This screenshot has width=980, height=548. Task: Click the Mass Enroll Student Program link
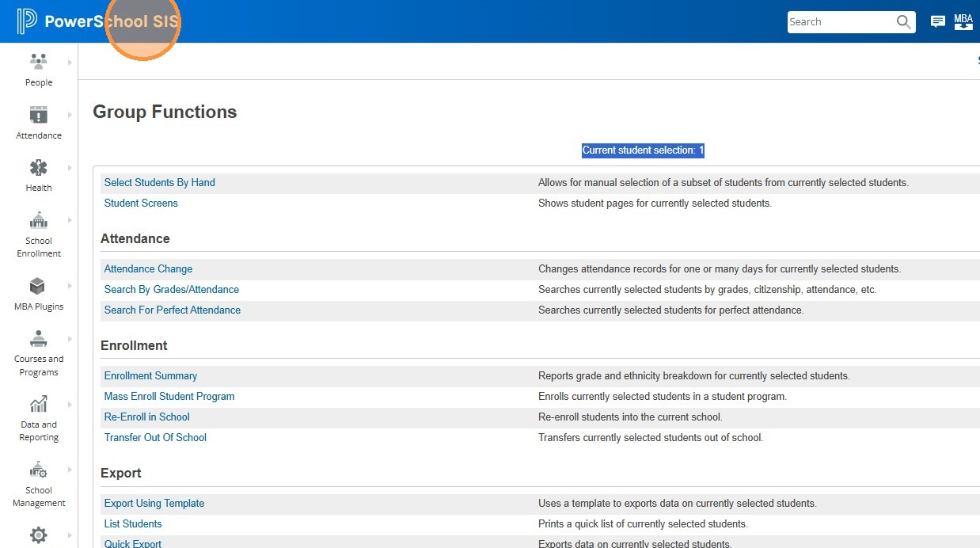pyautogui.click(x=169, y=396)
